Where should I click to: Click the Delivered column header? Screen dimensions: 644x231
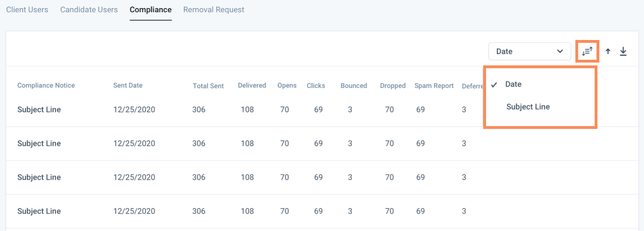coord(252,86)
